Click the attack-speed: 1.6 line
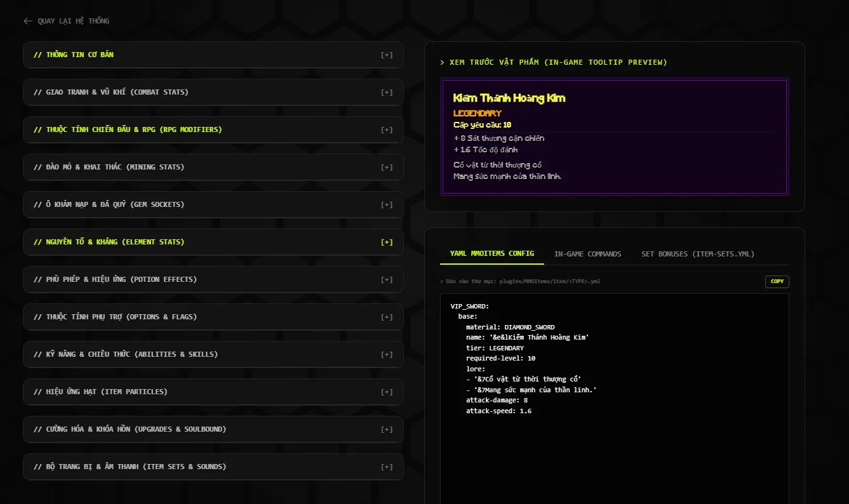This screenshot has width=849, height=504. tap(498, 411)
